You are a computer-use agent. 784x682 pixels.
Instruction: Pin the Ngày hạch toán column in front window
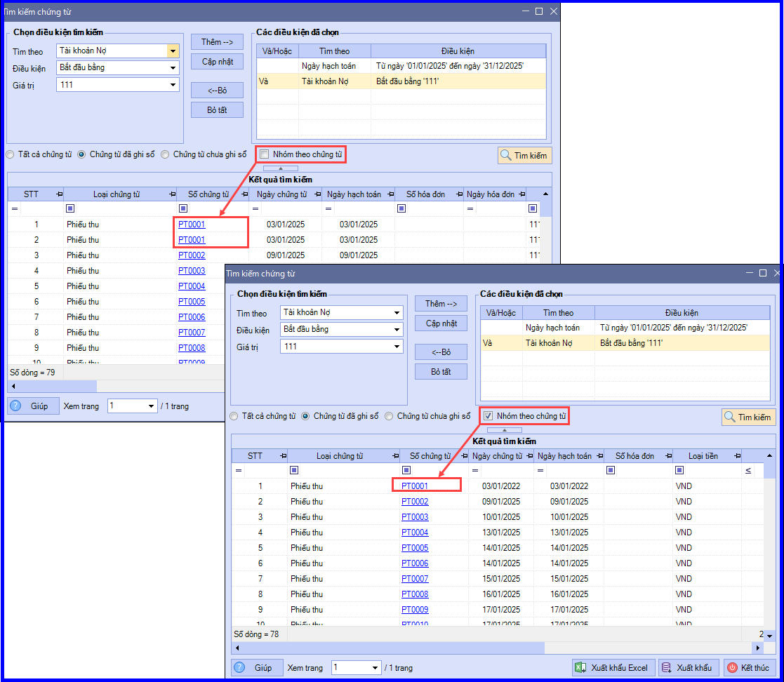click(x=600, y=456)
